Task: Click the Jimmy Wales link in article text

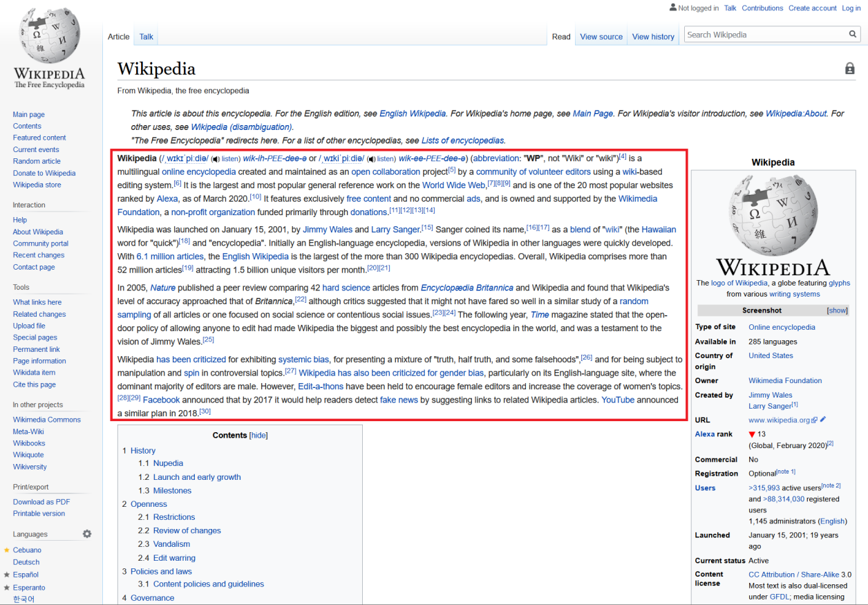Action: [326, 230]
